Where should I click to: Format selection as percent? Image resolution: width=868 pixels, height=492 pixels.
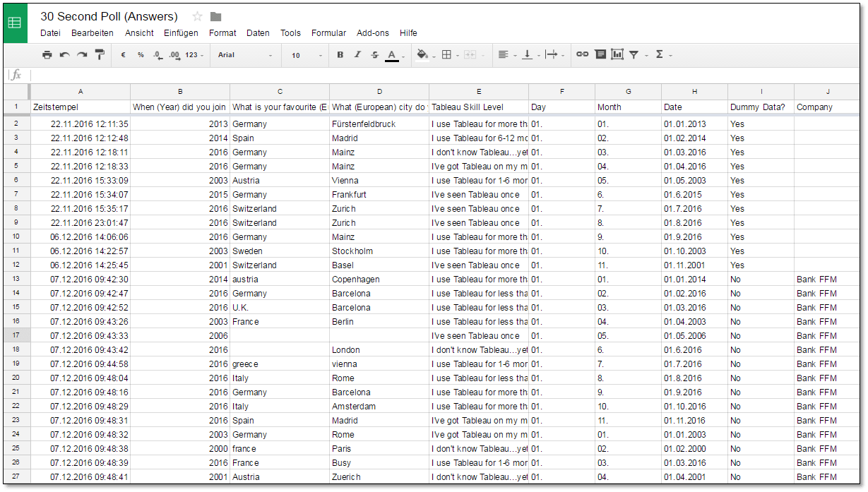(x=141, y=54)
